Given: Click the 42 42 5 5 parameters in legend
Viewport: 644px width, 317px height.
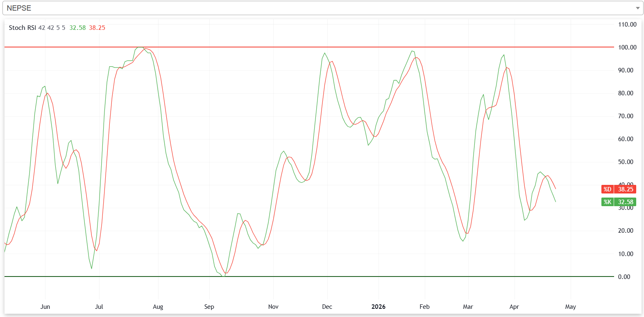Looking at the screenshot, I should click(x=52, y=28).
